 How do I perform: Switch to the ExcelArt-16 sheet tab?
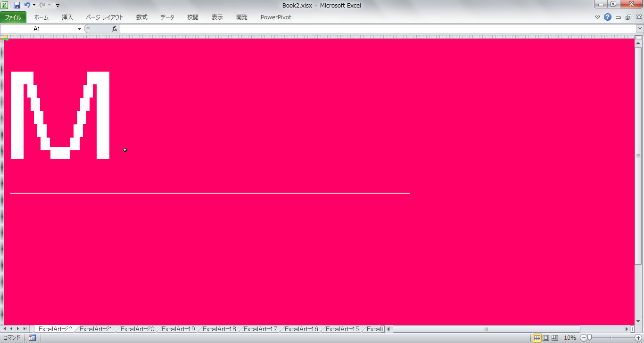click(301, 329)
